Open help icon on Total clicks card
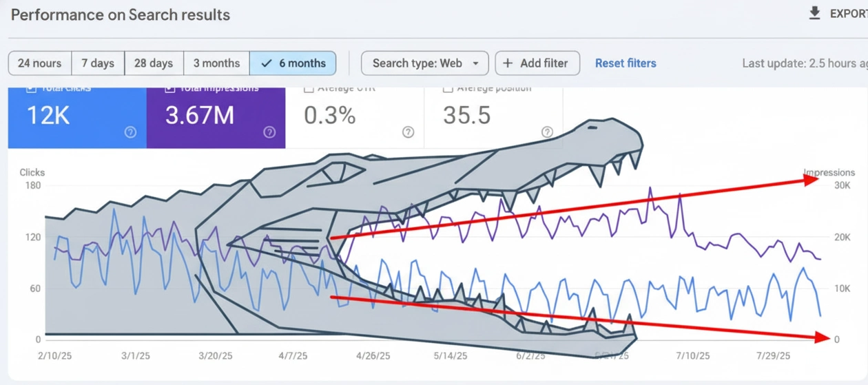Viewport: 868px width, 385px height. [x=130, y=132]
